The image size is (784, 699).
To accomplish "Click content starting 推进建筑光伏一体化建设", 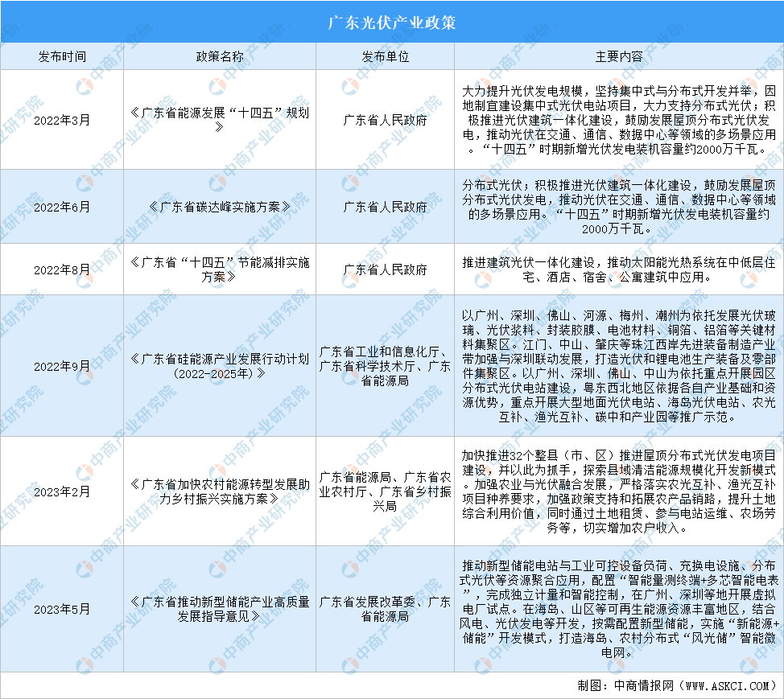I will click(x=619, y=269).
